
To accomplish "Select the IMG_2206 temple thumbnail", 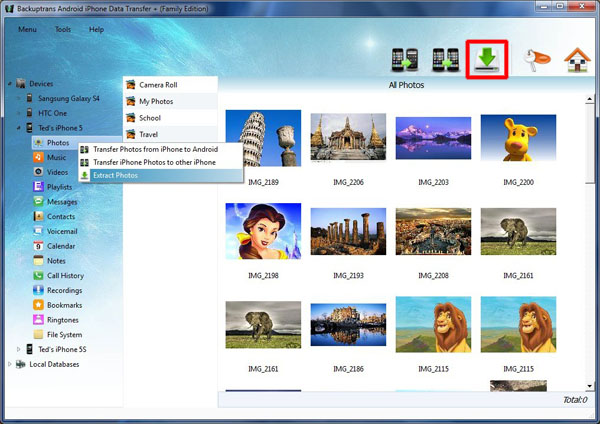I will tap(348, 137).
